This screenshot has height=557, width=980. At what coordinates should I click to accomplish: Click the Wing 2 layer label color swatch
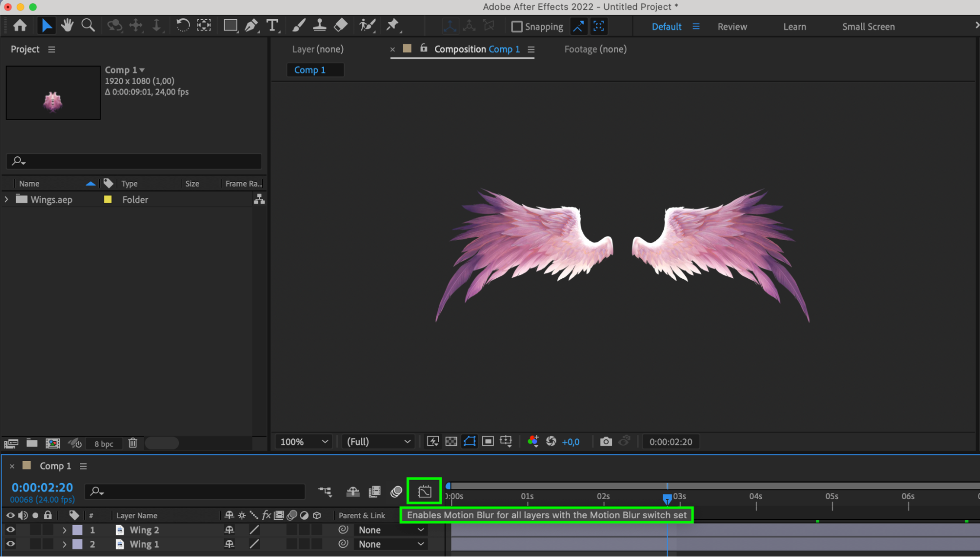tap(77, 530)
